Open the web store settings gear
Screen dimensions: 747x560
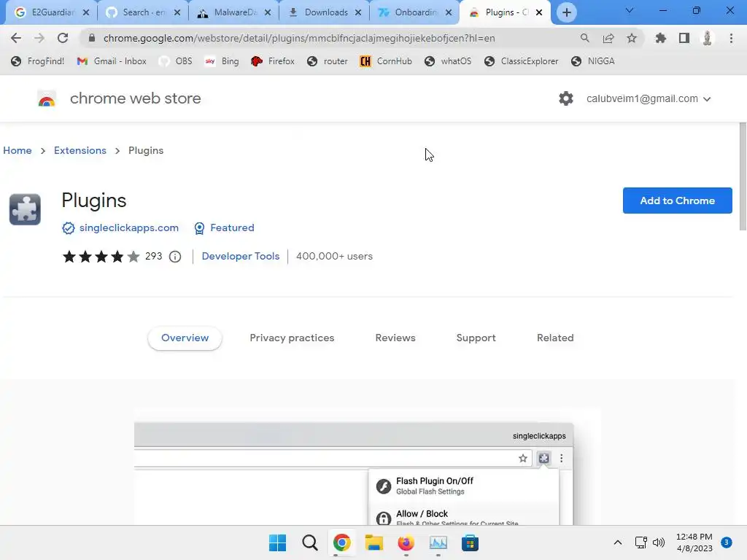pos(566,98)
